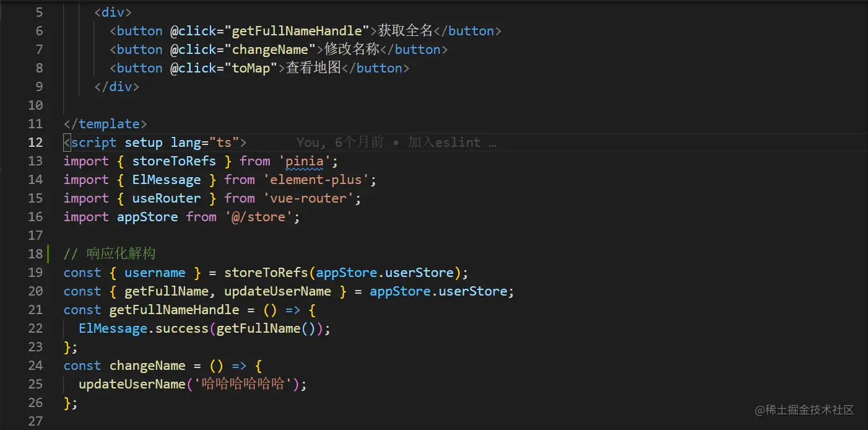The width and height of the screenshot is (868, 430).
Task: Click the opening '<div>' tag on line 5
Action: (113, 12)
